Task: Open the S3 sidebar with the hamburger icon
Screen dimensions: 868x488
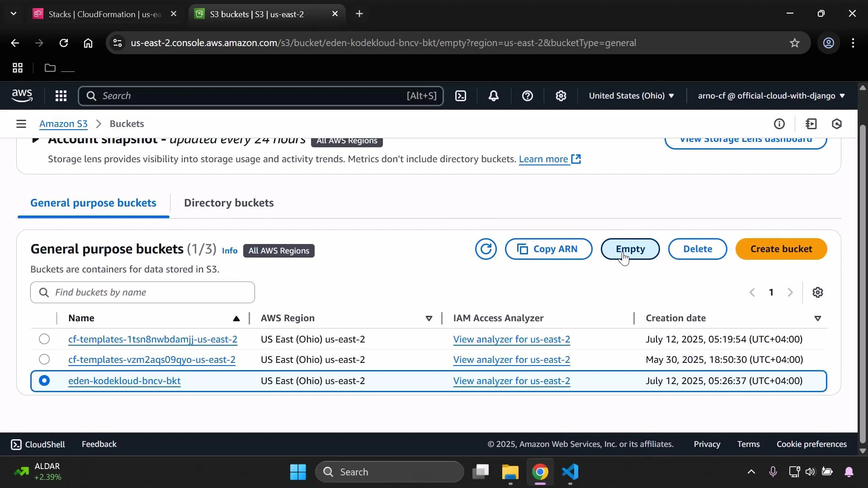Action: [21, 123]
